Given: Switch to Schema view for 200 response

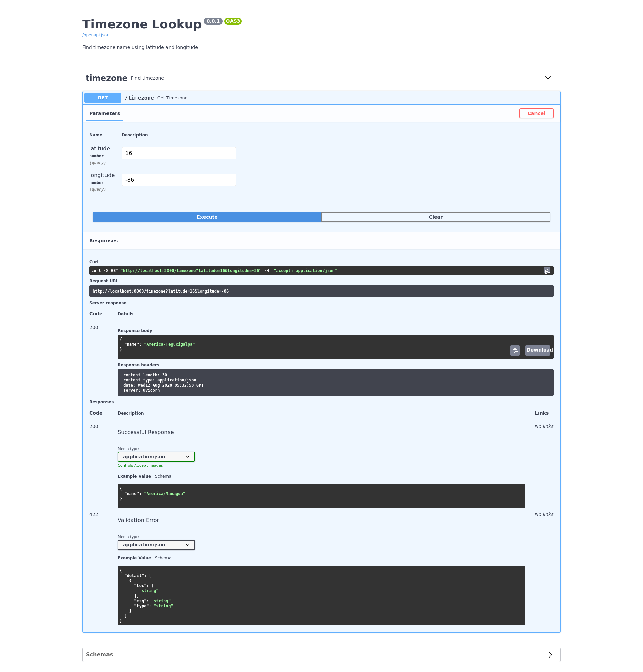Looking at the screenshot, I should [x=163, y=476].
